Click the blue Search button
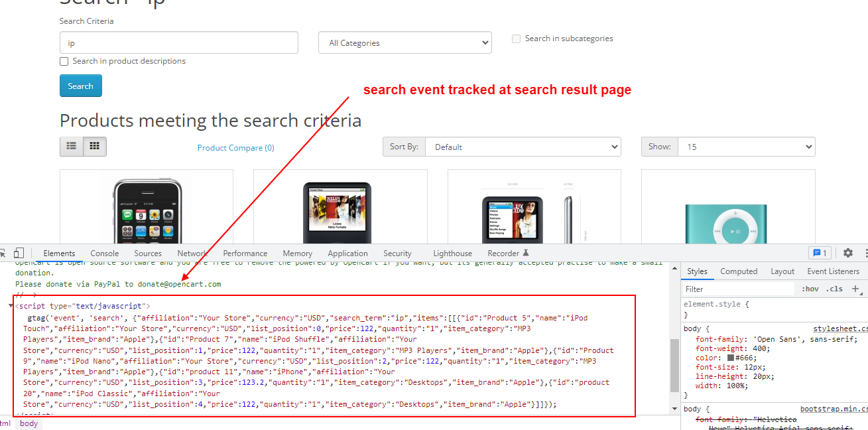868x430 pixels. [80, 86]
